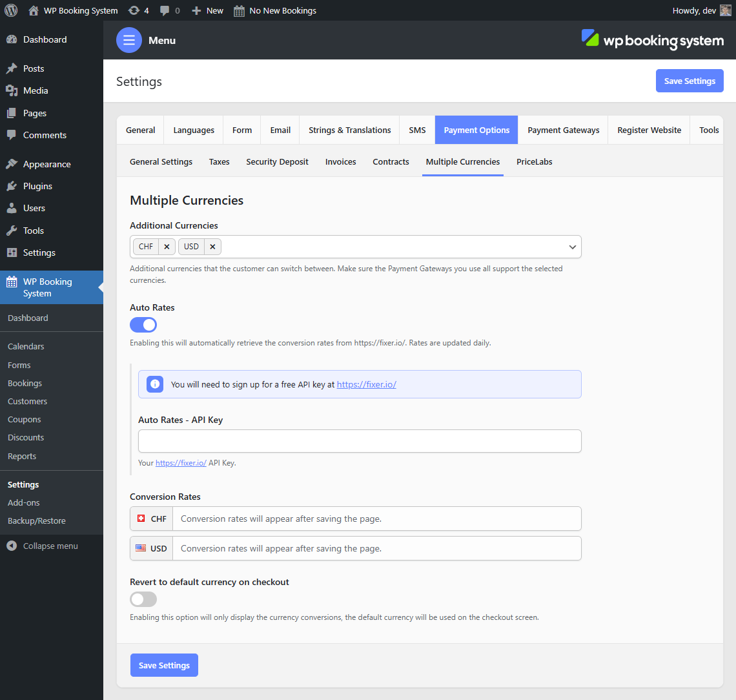Viewport: 736px width, 700px height.
Task: Click the Pages icon in sidebar
Action: click(x=12, y=113)
